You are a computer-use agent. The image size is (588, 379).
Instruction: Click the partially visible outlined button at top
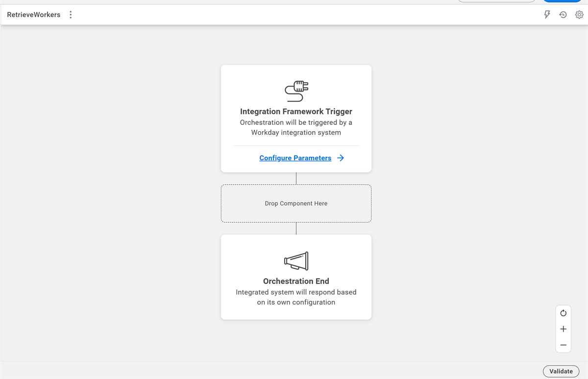tap(496, 1)
